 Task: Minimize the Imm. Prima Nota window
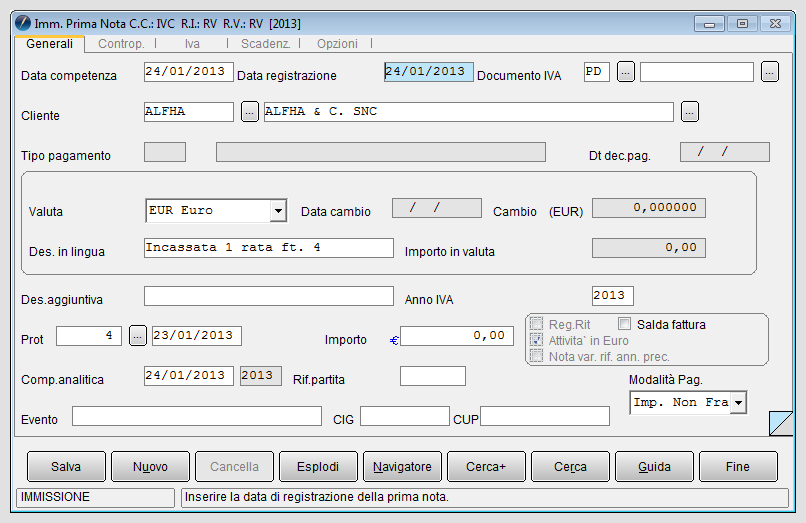[x=709, y=24]
